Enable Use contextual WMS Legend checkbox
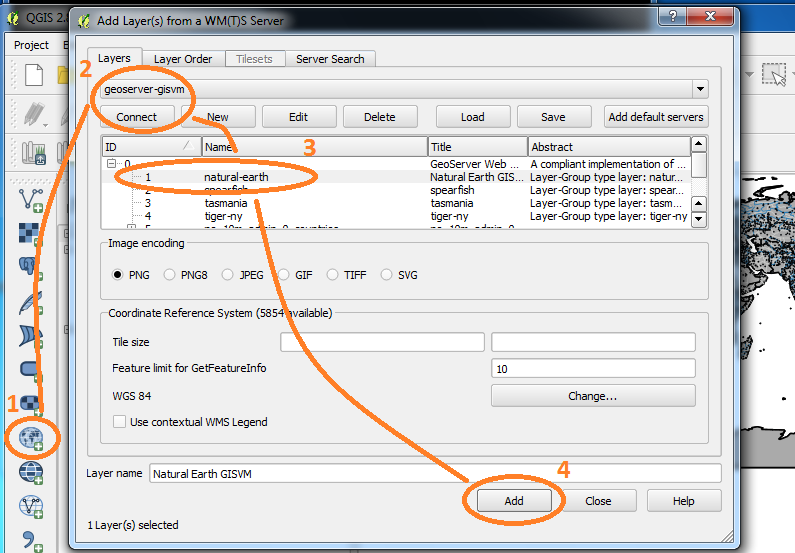Image resolution: width=795 pixels, height=553 pixels. pyautogui.click(x=120, y=422)
